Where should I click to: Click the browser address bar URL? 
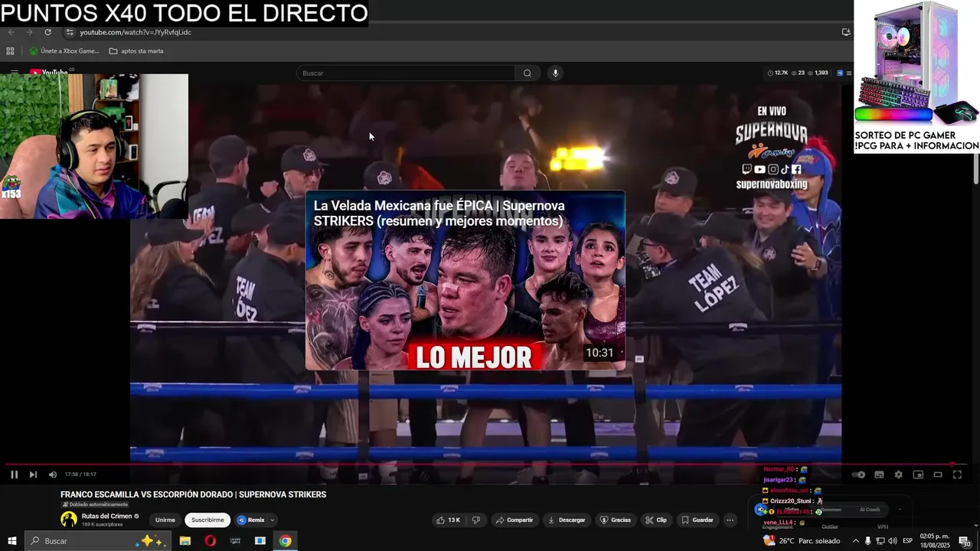click(136, 32)
